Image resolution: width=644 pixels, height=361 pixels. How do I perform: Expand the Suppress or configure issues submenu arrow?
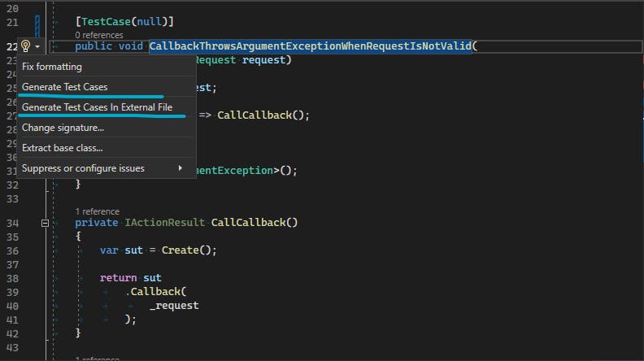click(180, 168)
